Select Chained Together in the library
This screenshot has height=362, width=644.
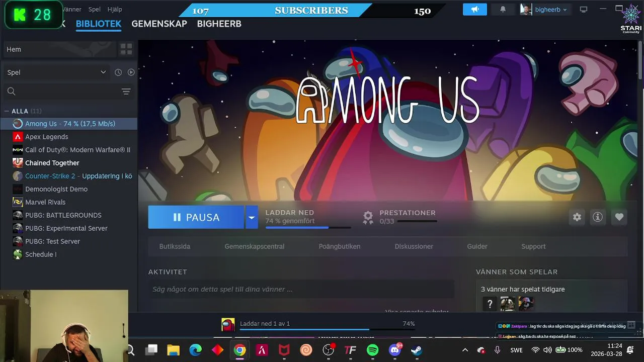tap(68, 163)
